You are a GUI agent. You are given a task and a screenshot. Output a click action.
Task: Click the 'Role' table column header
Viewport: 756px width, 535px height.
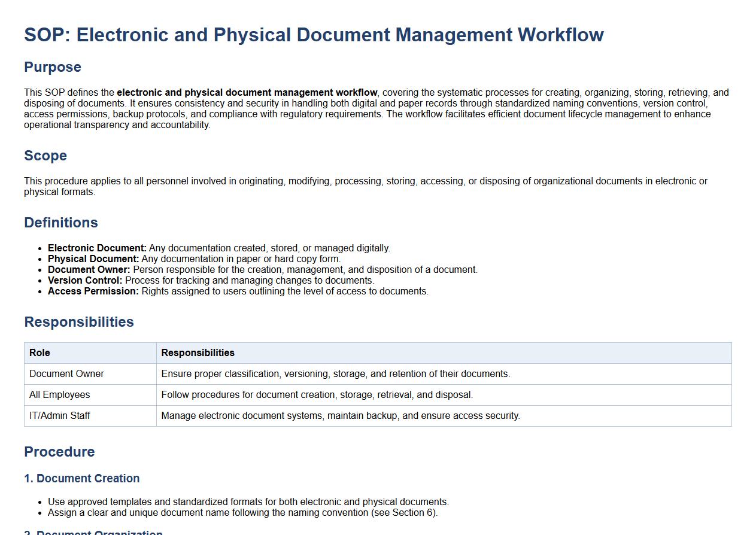40,353
